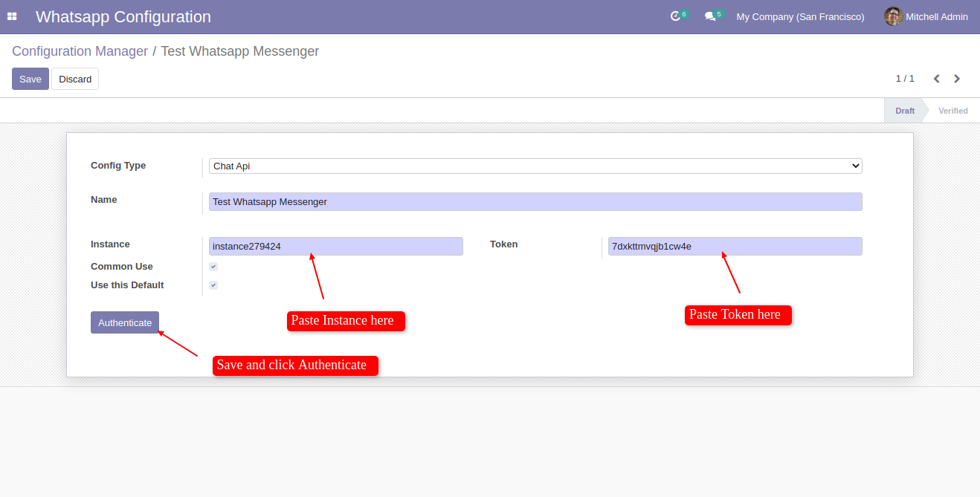Click the Discard button
Screen dimensions: 980x497
pos(75,79)
